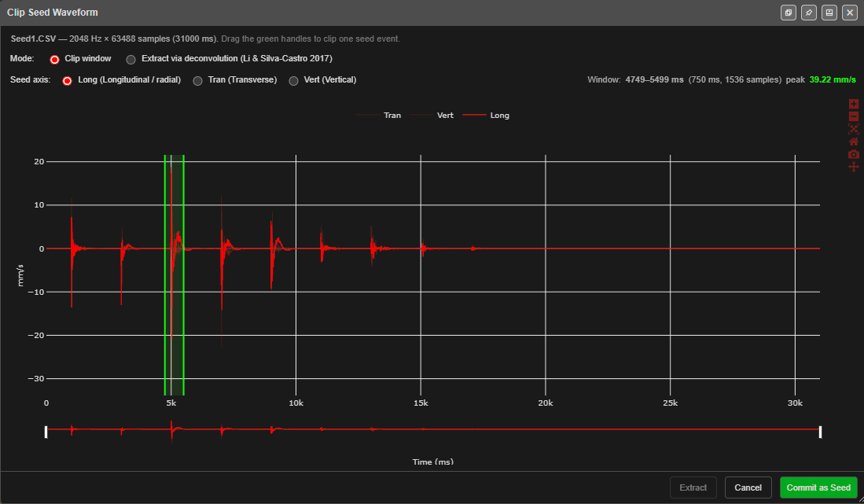Click the left green clip handle

(x=165, y=275)
